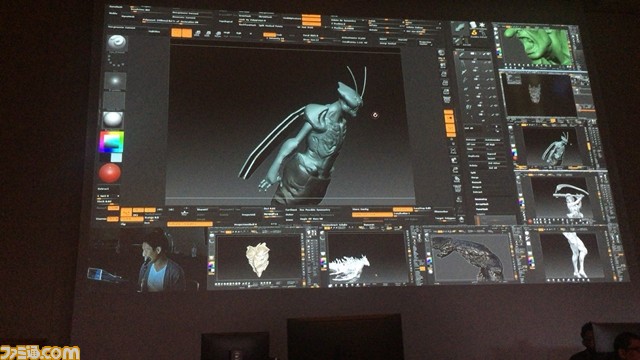The height and width of the screenshot is (360, 640).
Task: Toggle the orange Draw mode button
Action: 187,33
